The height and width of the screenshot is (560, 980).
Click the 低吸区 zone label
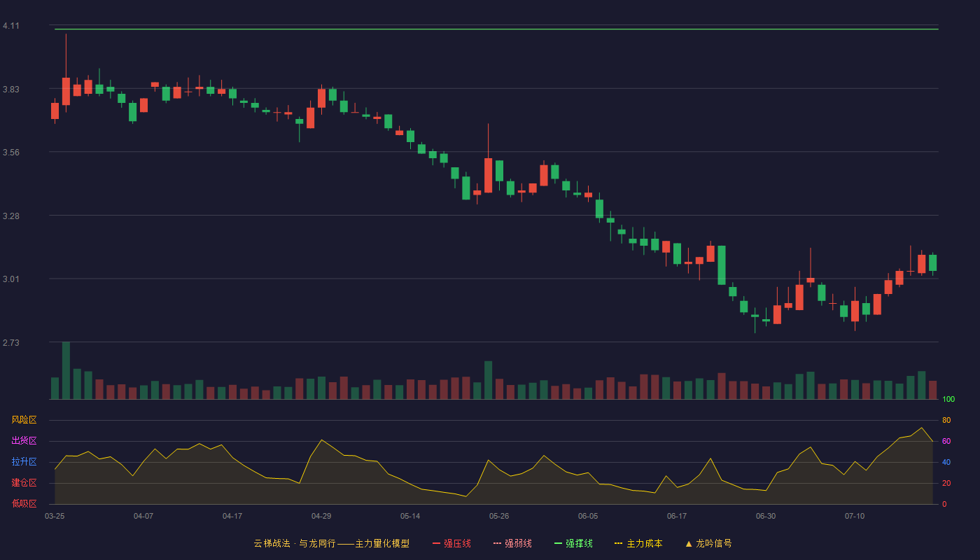click(x=24, y=503)
